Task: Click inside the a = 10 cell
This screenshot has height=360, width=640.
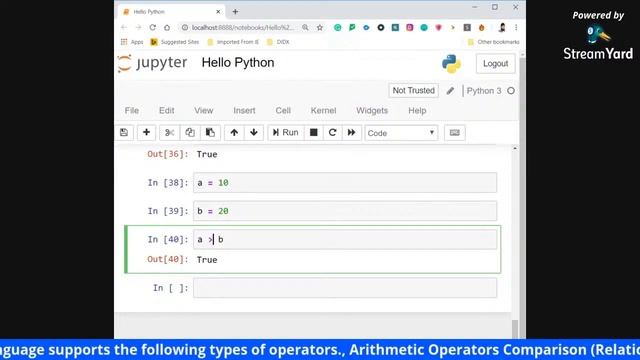Action: [345, 183]
